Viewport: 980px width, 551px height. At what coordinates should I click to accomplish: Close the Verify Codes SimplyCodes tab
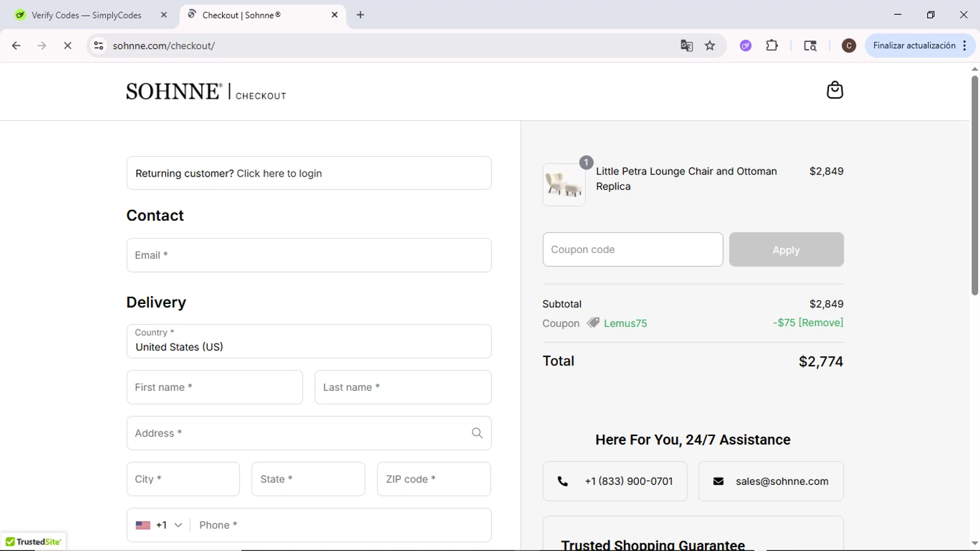[163, 15]
